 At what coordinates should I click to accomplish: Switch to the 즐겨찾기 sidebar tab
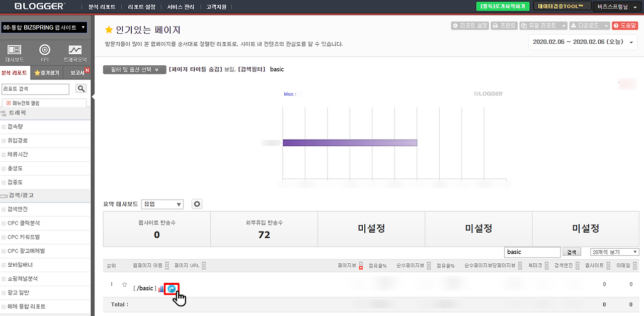click(46, 73)
